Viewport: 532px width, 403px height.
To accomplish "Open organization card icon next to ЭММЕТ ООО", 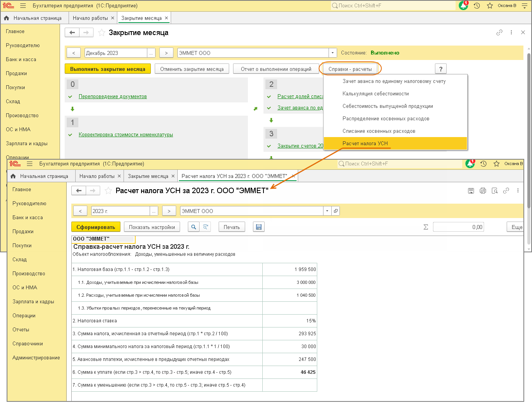I will click(336, 211).
